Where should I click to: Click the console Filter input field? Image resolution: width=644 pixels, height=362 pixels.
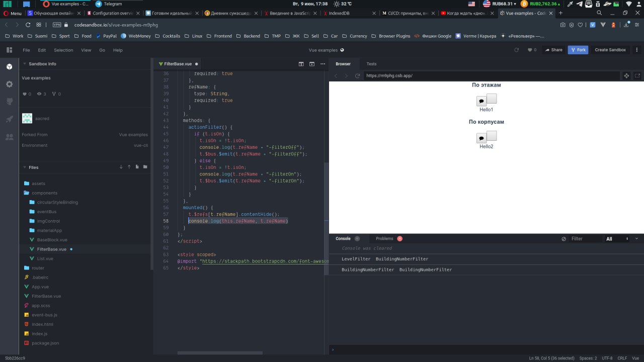(585, 239)
